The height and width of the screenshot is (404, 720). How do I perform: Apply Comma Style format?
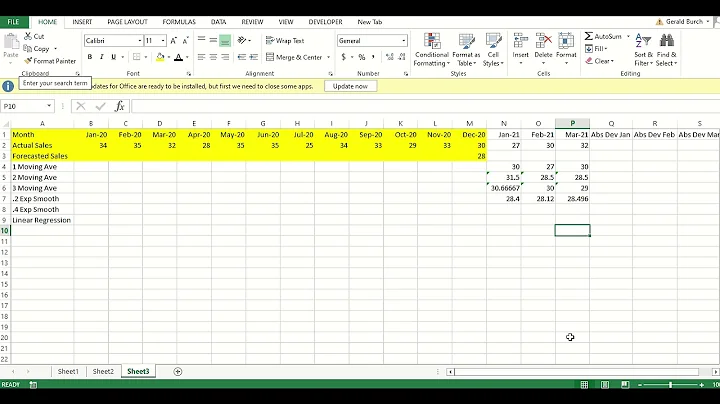[373, 57]
